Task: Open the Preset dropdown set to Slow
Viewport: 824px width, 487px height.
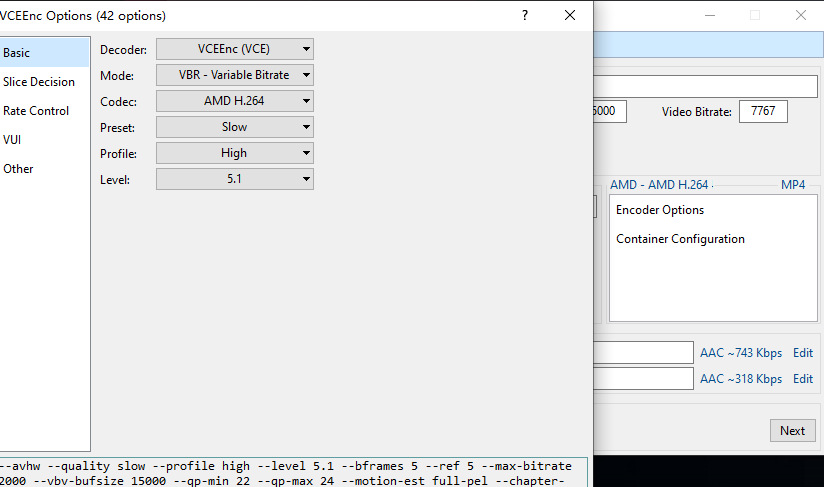Action: click(234, 127)
